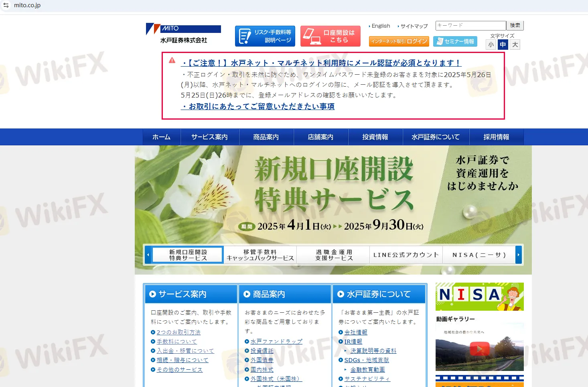Open the セミナー情報 button

pos(455,41)
